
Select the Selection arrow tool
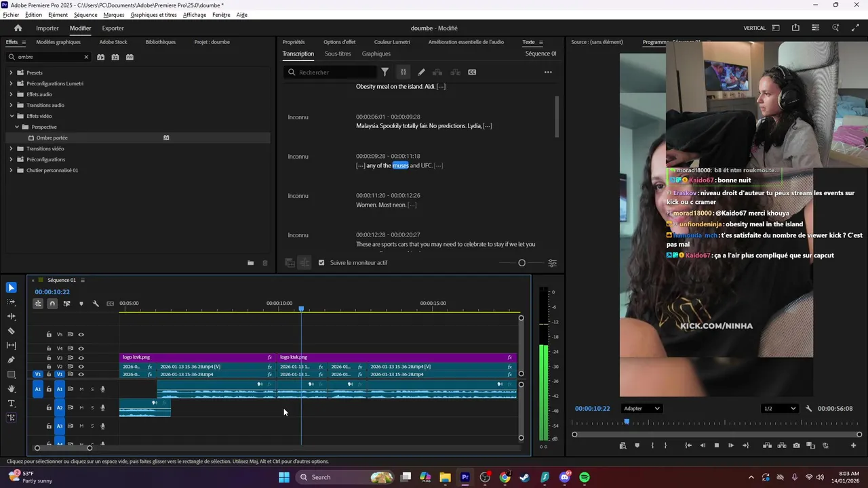tap(11, 287)
